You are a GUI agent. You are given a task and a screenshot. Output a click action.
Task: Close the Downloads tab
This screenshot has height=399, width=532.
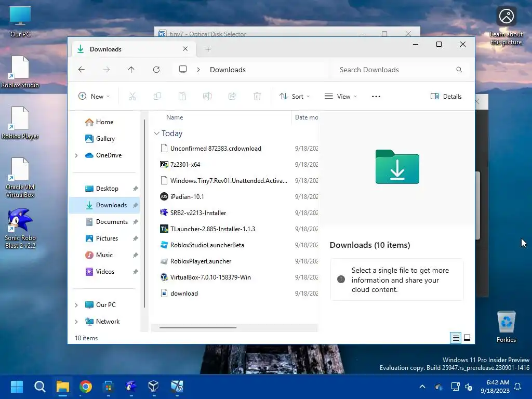[185, 49]
